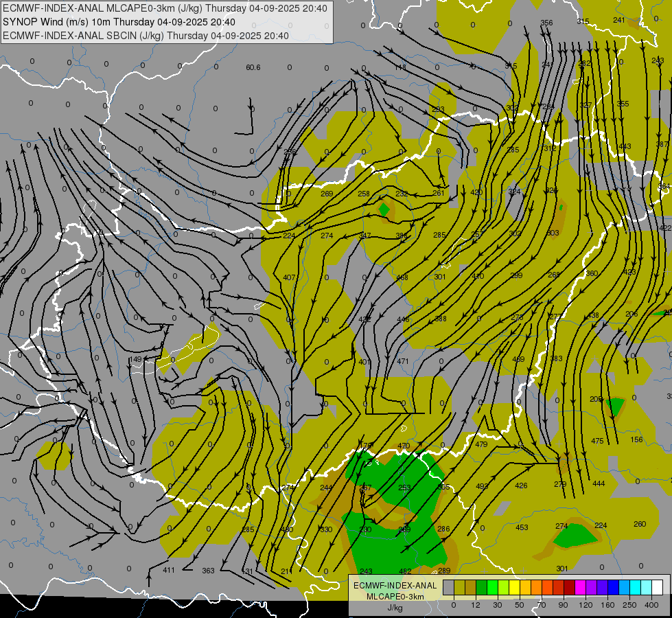Select the map value 479

pos(481,444)
